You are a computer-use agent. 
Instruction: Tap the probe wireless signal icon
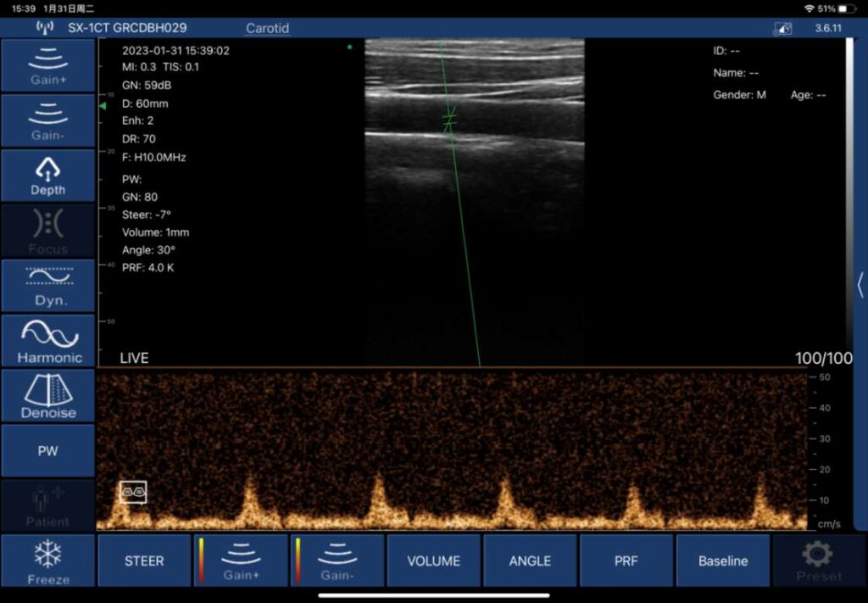(45, 27)
